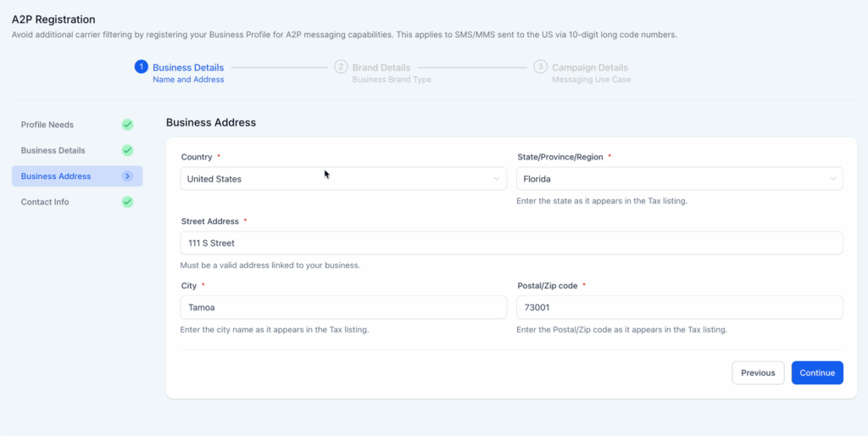Click the Previous button

[x=758, y=373]
